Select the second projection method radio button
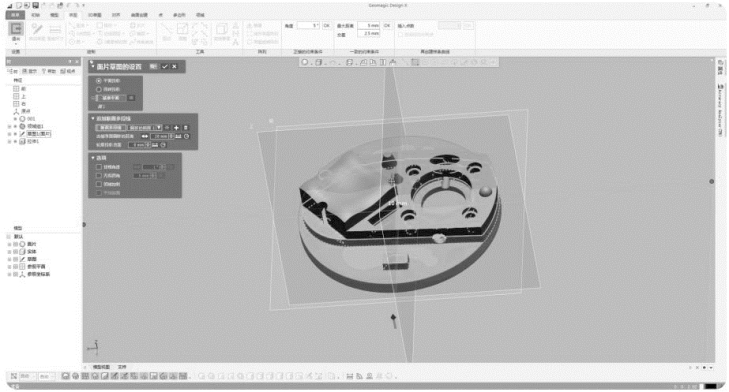The width and height of the screenshot is (729, 392). [x=99, y=89]
